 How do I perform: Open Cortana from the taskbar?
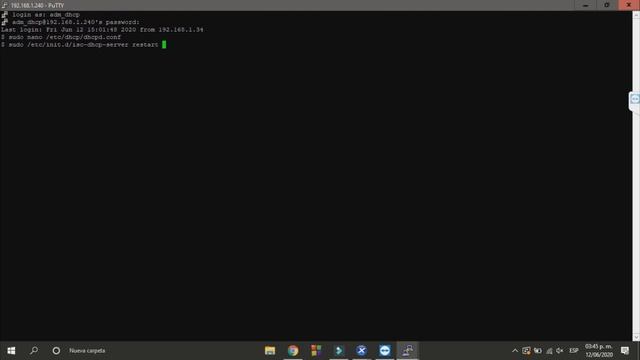[56, 351]
